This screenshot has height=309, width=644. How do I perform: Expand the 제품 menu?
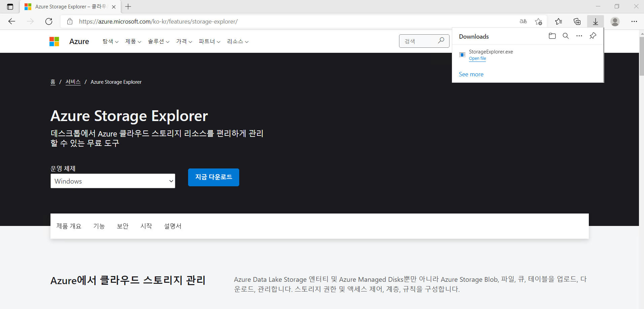click(x=133, y=41)
